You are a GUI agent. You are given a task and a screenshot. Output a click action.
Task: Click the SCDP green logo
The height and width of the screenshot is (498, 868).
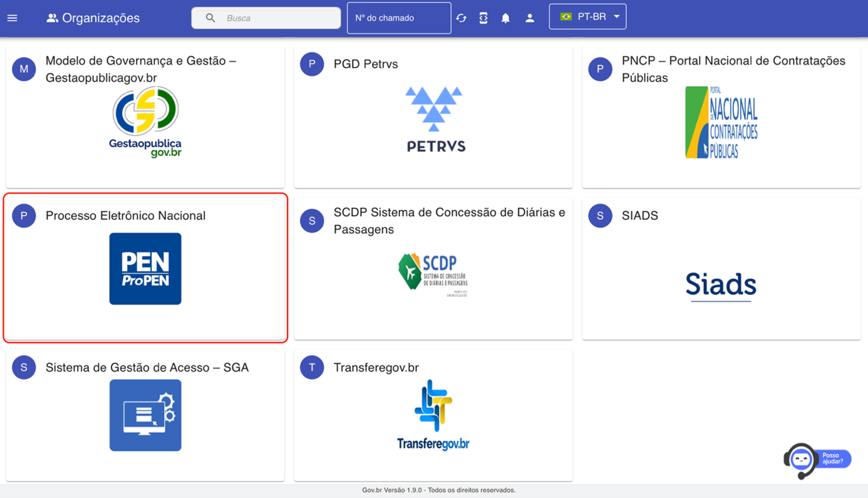[x=433, y=274]
